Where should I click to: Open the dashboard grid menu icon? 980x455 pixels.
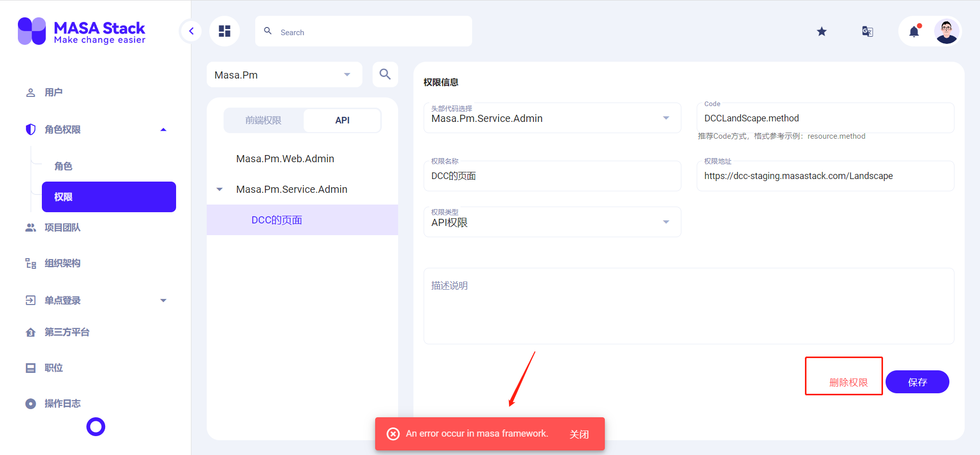coord(225,31)
